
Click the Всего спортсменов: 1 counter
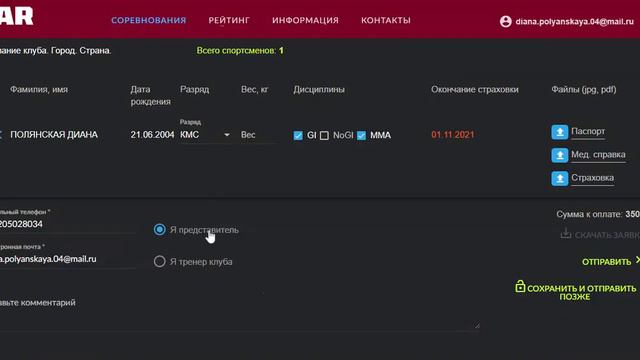tap(240, 51)
